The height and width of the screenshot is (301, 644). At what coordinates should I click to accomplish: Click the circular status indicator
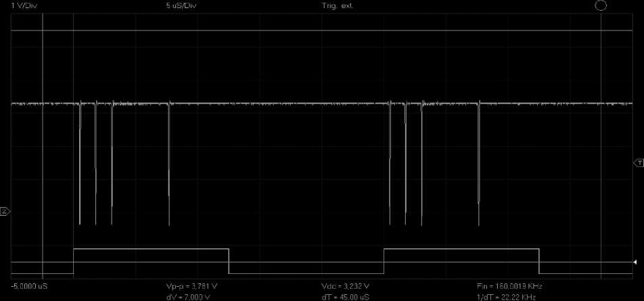click(601, 5)
